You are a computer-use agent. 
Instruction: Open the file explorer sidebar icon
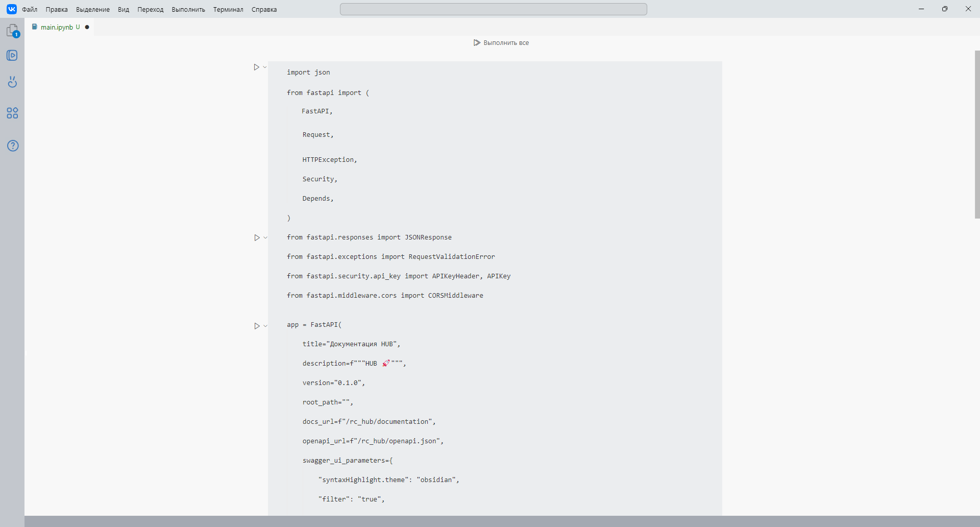click(12, 30)
